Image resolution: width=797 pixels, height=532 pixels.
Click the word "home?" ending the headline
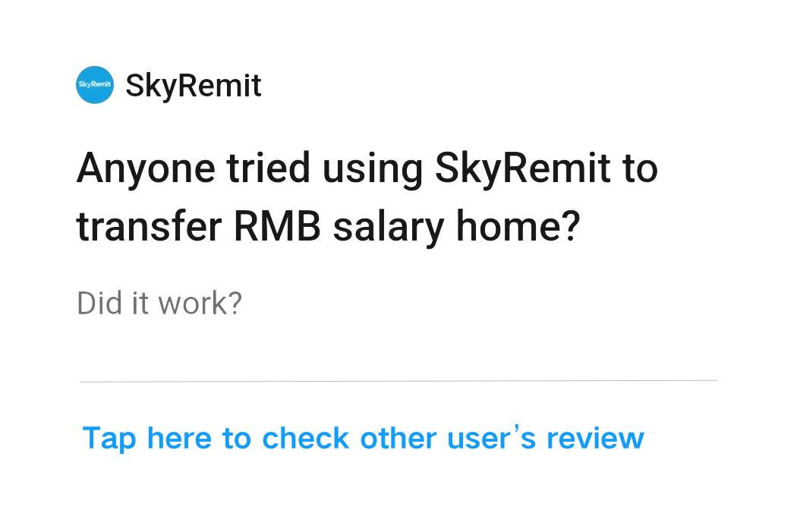(518, 226)
